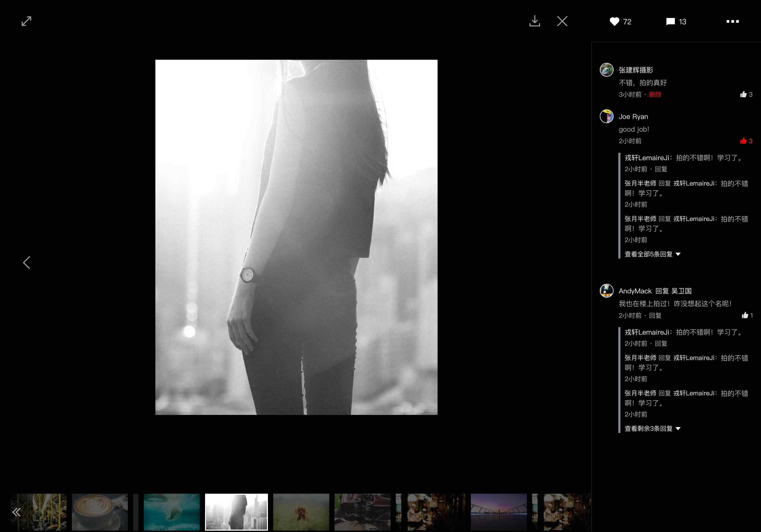Open the 吴卫国 username in AndyMack's reply
761x532 pixels.
[x=681, y=291]
